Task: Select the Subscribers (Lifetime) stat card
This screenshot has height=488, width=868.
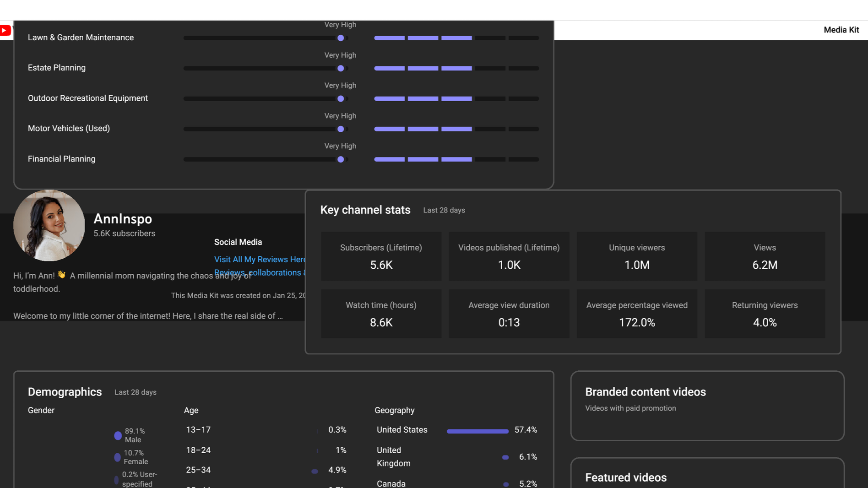Action: tap(381, 256)
